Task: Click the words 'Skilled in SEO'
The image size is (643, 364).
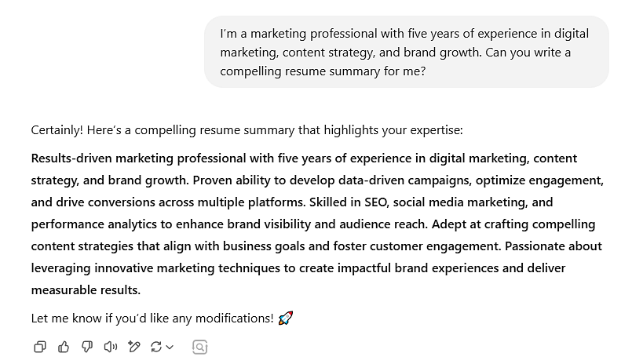Action: coord(349,202)
